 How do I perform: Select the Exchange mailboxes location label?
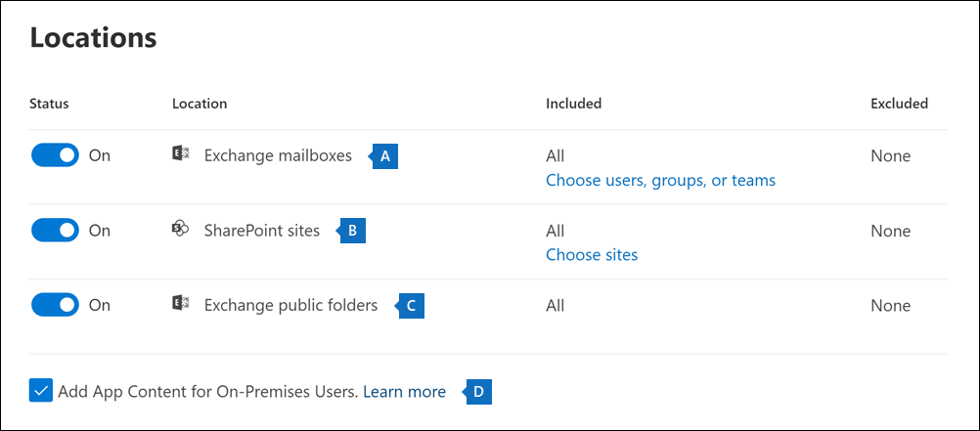tap(278, 155)
